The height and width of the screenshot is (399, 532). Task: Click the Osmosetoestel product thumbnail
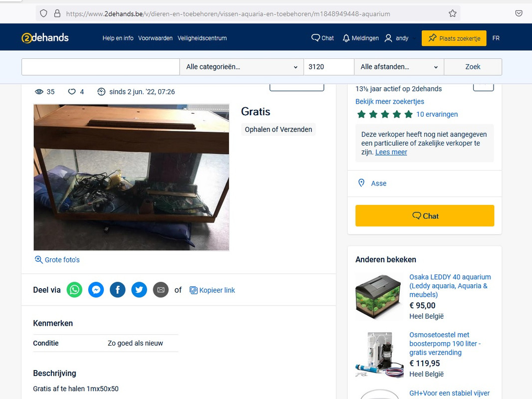click(x=379, y=355)
